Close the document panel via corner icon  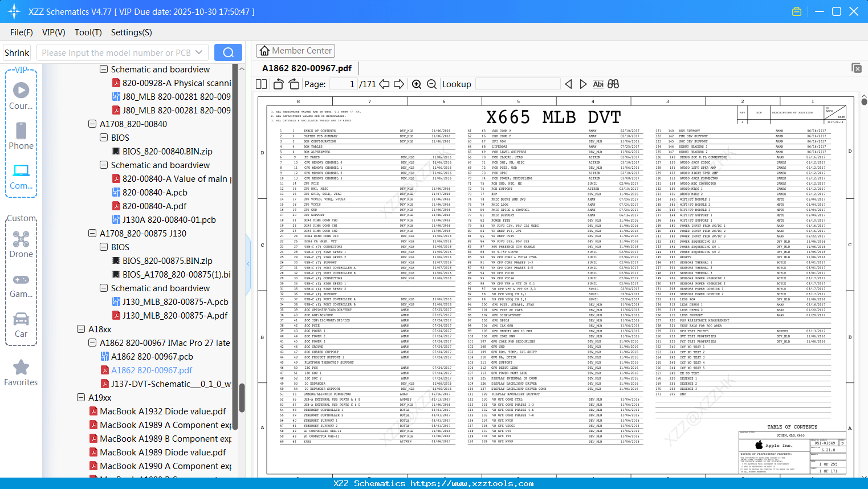click(857, 68)
